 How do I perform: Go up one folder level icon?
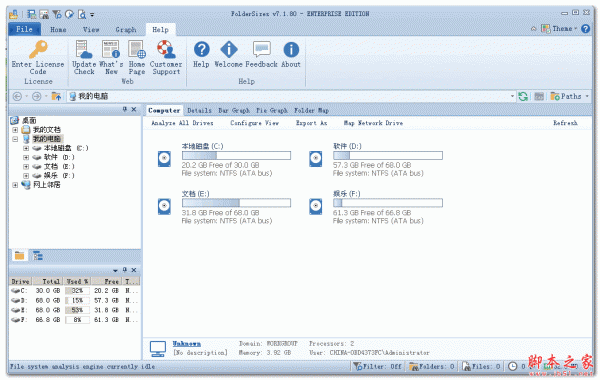[x=56, y=96]
